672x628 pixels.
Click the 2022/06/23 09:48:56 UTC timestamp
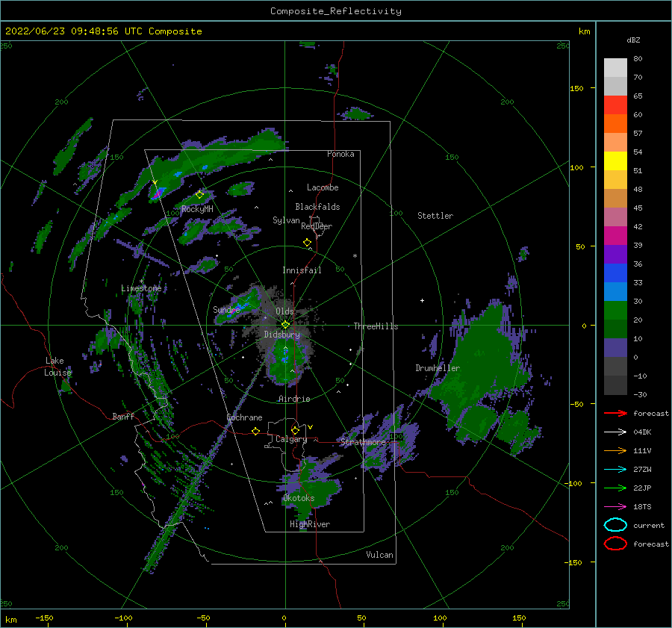[65, 31]
